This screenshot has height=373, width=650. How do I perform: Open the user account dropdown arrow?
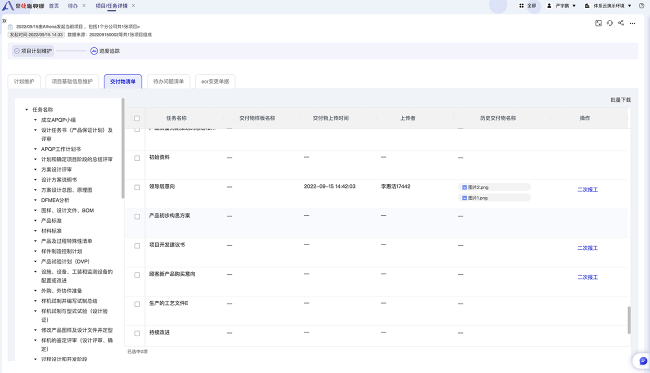[574, 6]
